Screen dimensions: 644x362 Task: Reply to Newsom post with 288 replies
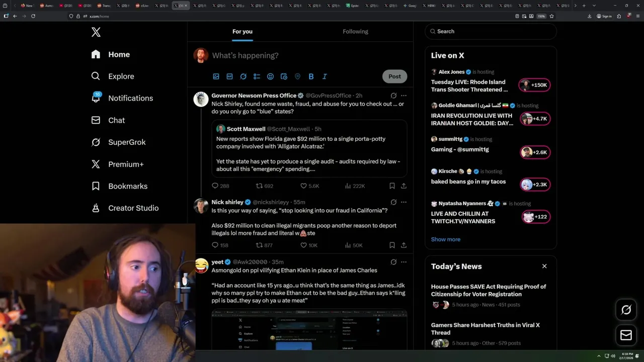[x=220, y=186]
